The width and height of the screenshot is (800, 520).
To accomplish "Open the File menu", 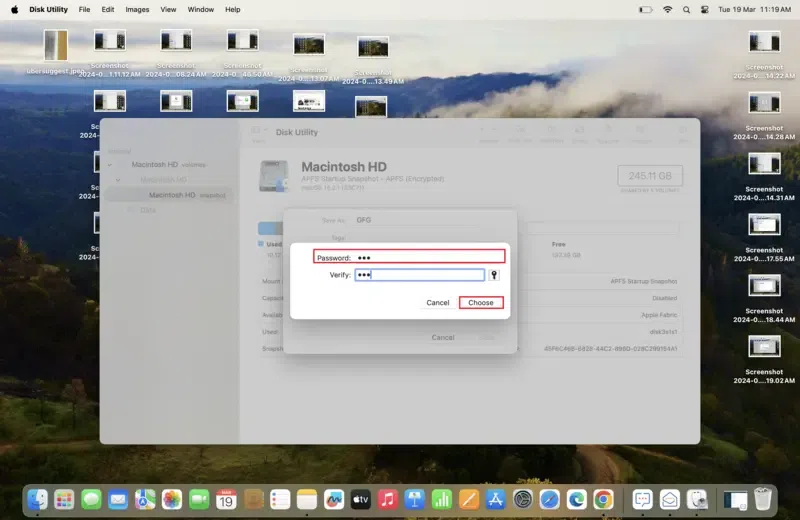I will 84,9.
